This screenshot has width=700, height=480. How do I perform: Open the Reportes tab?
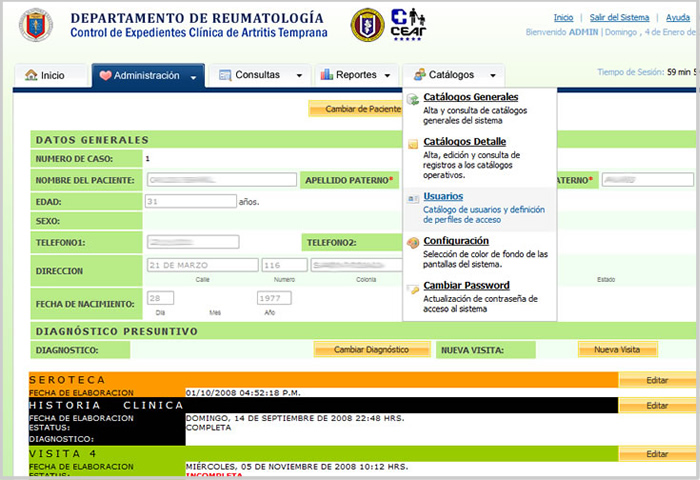click(x=356, y=75)
